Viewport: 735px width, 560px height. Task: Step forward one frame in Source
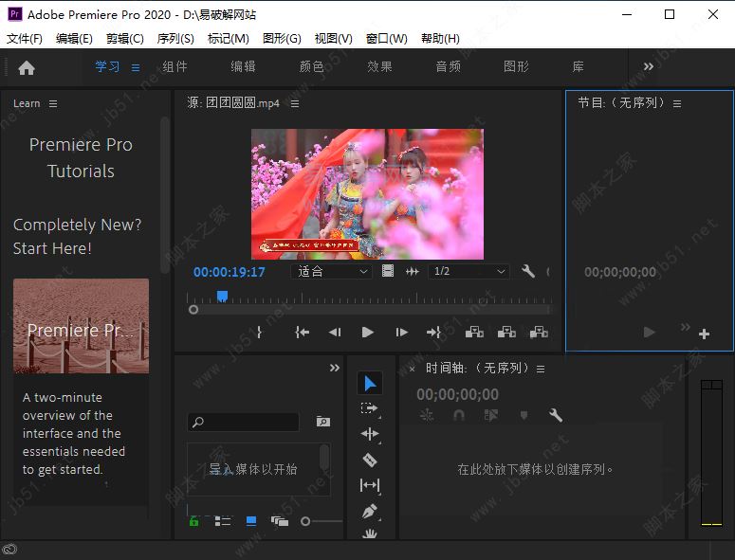tap(401, 333)
